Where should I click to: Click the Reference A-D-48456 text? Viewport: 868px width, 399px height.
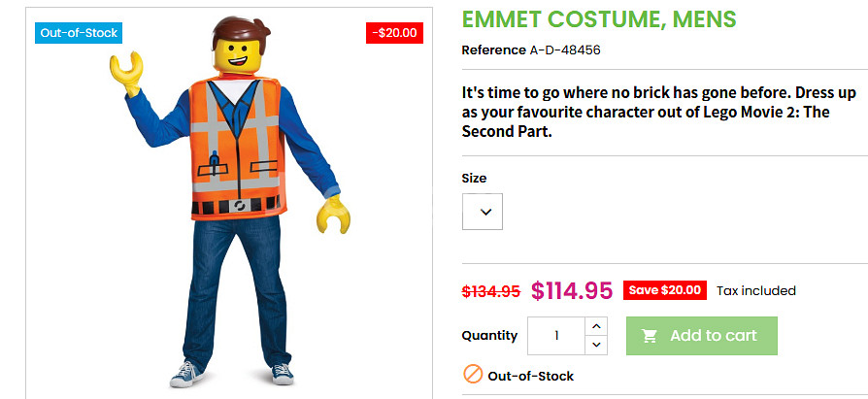(x=530, y=50)
